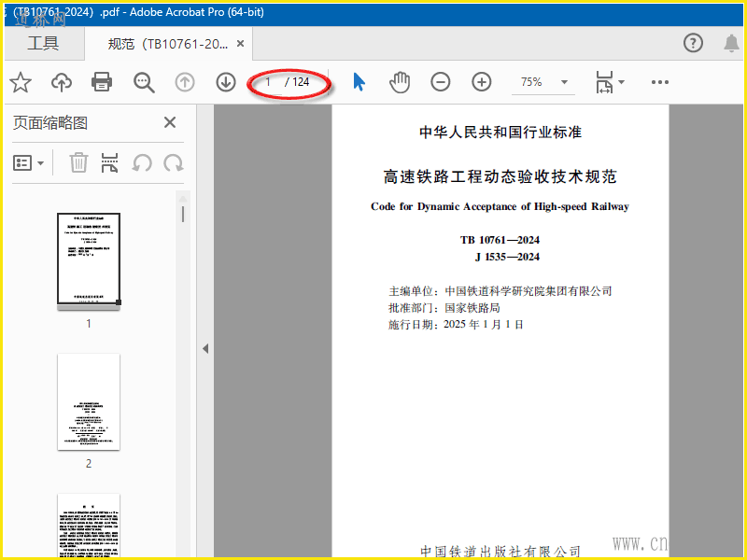747x560 pixels.
Task: Click the line 施行日期：2025 年 1 月 1 日
Action: (x=456, y=325)
